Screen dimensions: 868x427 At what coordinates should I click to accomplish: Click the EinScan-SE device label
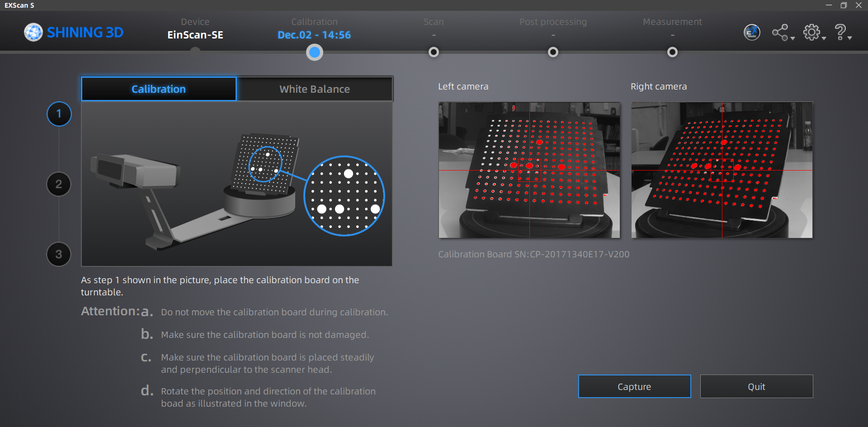point(195,35)
